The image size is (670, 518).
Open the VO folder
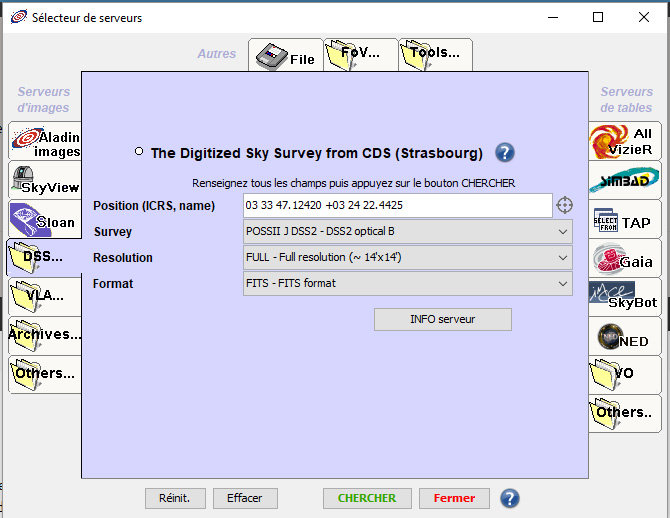pos(625,375)
